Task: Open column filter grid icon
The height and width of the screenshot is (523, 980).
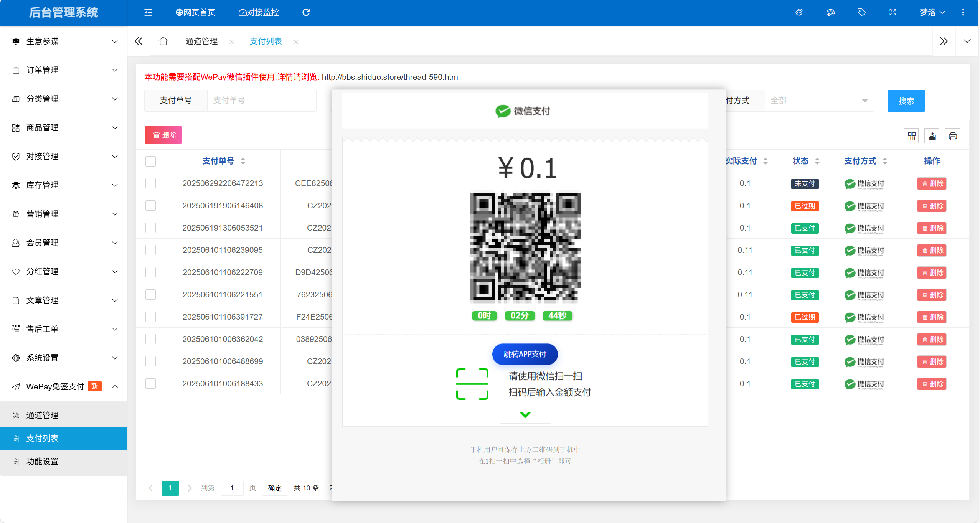Action: click(x=911, y=136)
